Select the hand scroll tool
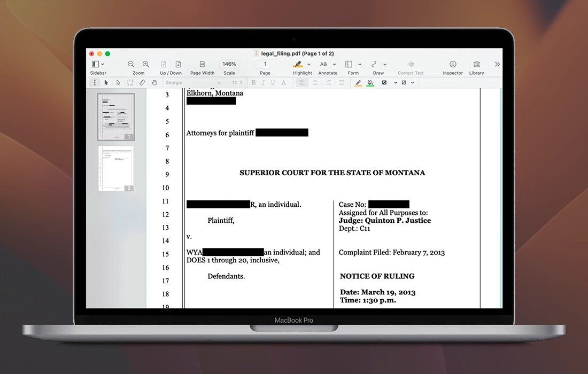Image resolution: width=588 pixels, height=374 pixels. [154, 83]
